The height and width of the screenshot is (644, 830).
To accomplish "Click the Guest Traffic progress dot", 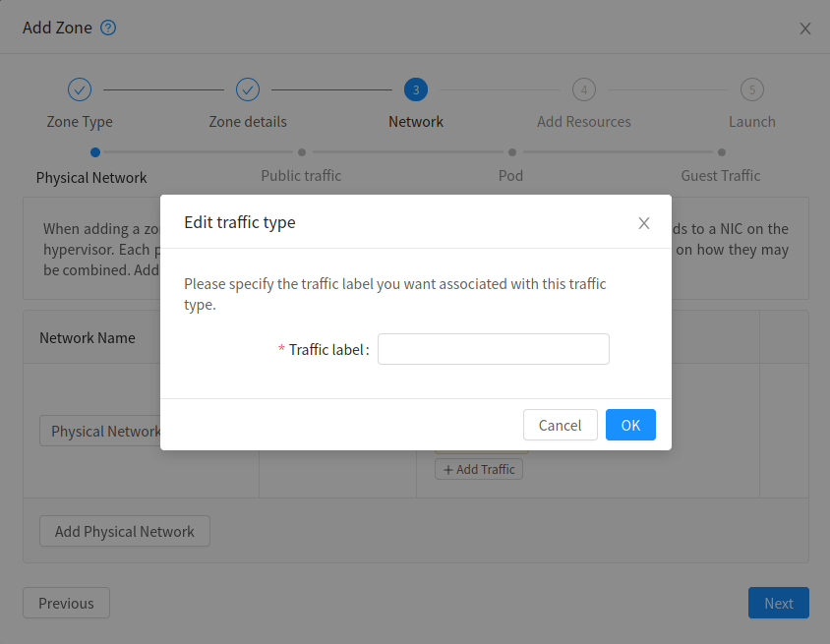I will (721, 152).
